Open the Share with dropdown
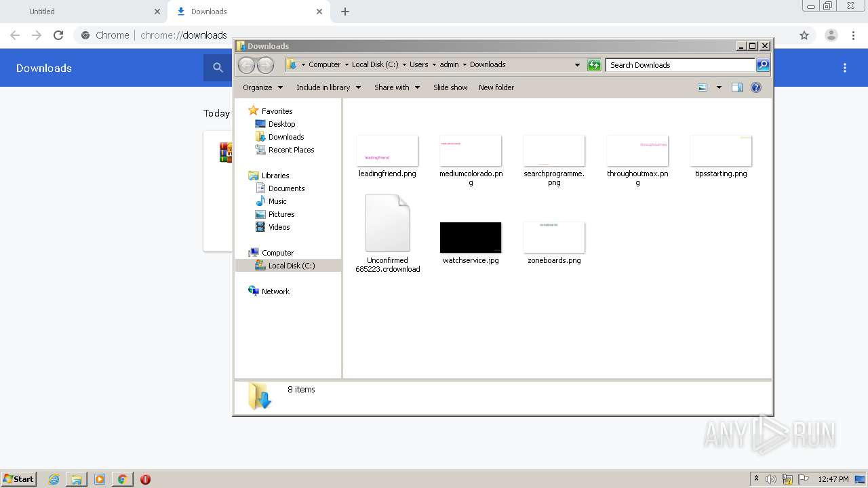 [x=397, y=87]
